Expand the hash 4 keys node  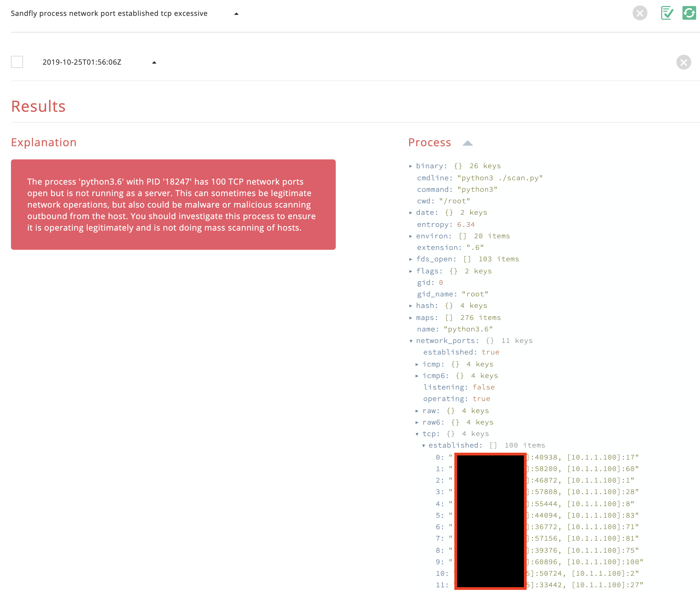click(x=411, y=306)
